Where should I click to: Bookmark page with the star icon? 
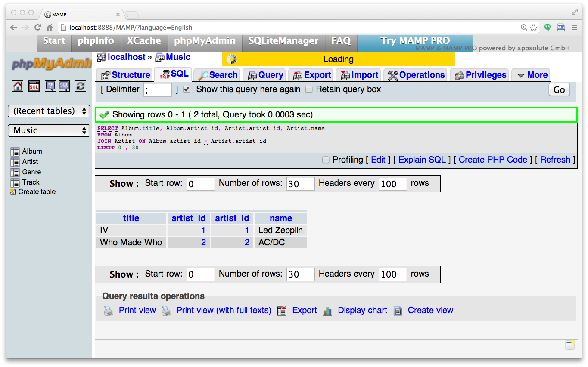534,27
